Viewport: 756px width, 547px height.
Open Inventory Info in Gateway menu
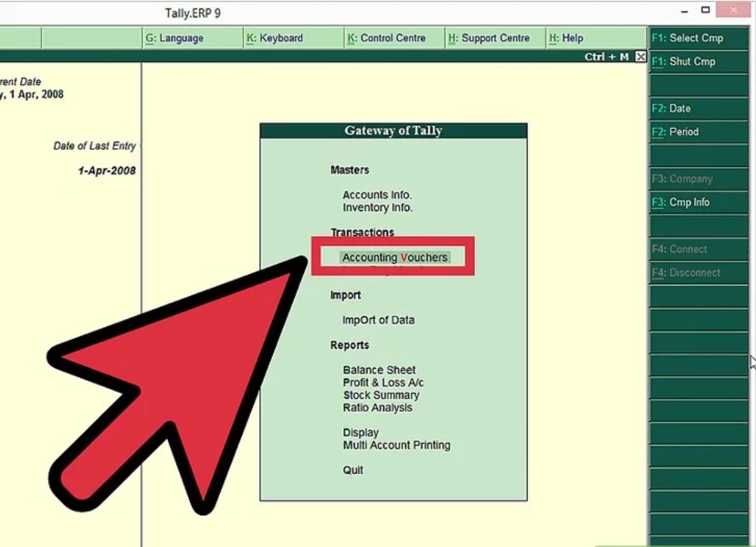tap(377, 208)
